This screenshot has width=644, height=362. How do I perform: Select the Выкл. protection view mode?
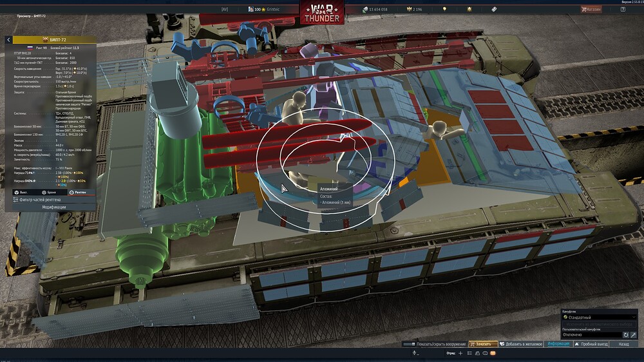point(23,192)
